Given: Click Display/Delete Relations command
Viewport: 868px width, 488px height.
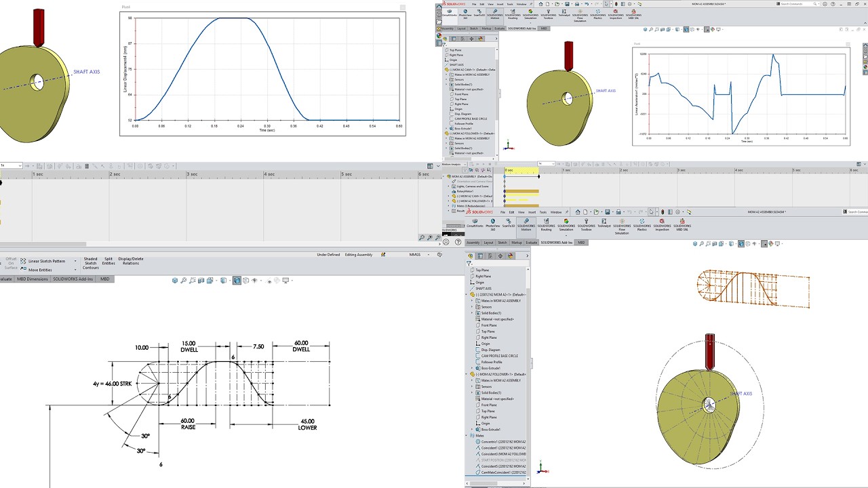Looking at the screenshot, I should click(x=131, y=261).
